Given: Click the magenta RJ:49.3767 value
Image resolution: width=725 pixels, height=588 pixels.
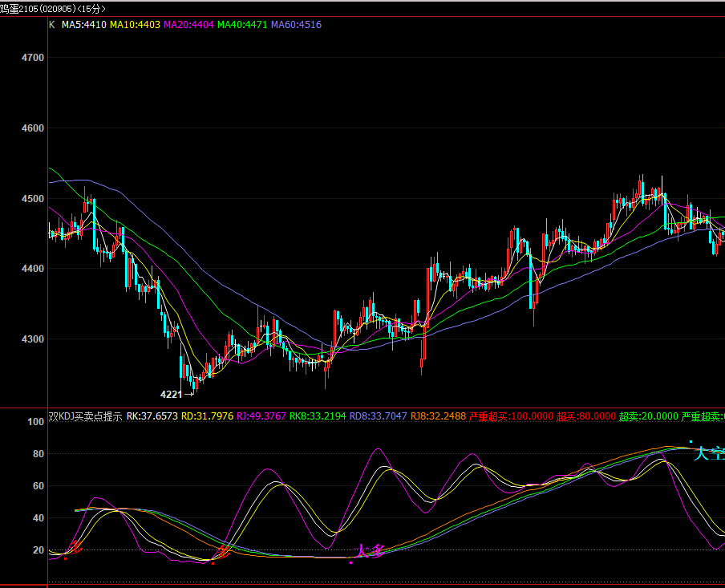Looking at the screenshot, I should (261, 416).
